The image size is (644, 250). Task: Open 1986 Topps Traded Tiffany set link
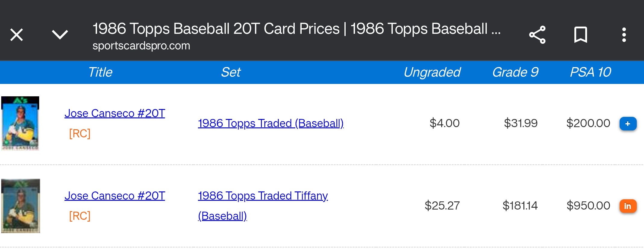(x=263, y=196)
